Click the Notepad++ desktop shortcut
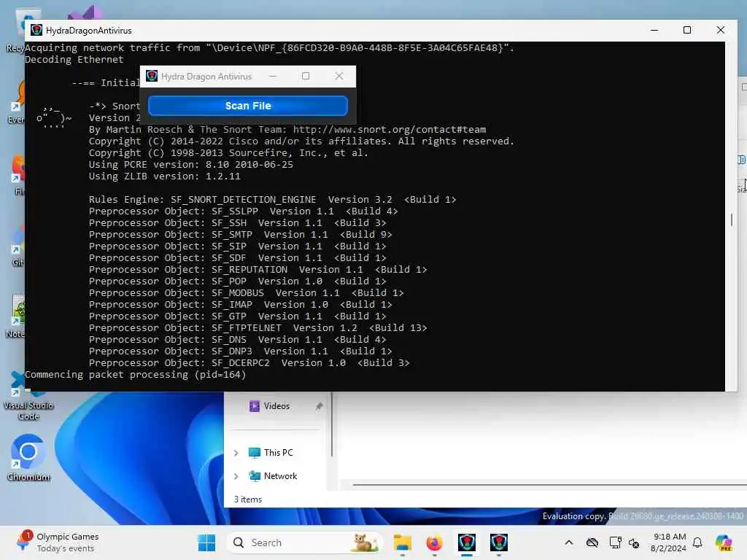The image size is (747, 560). 17,316
